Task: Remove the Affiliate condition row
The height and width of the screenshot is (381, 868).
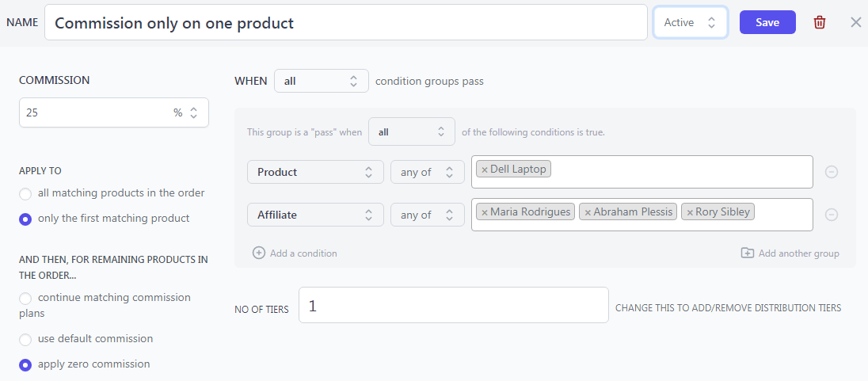Action: pyautogui.click(x=831, y=215)
